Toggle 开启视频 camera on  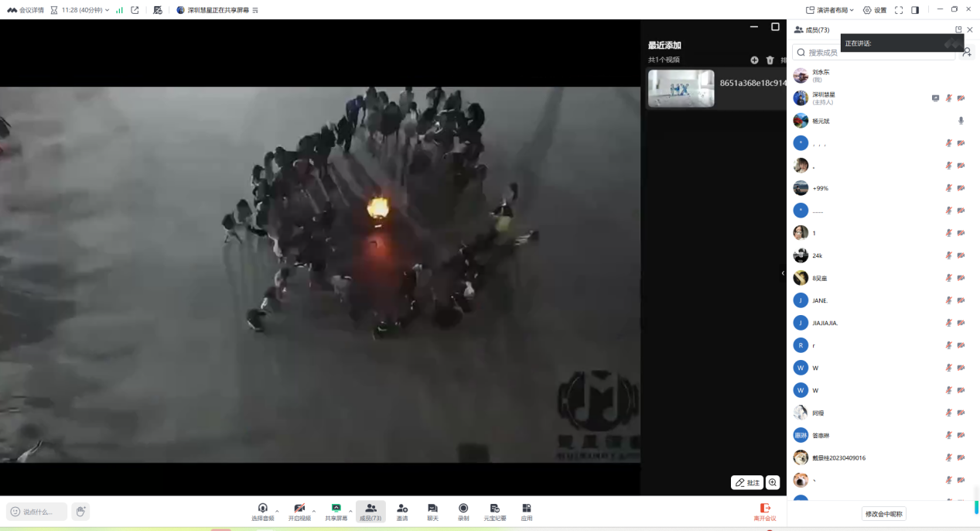pyautogui.click(x=299, y=511)
